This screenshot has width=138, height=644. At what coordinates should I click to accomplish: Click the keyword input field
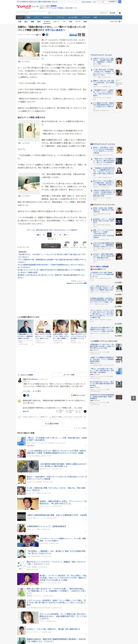coord(32,13)
